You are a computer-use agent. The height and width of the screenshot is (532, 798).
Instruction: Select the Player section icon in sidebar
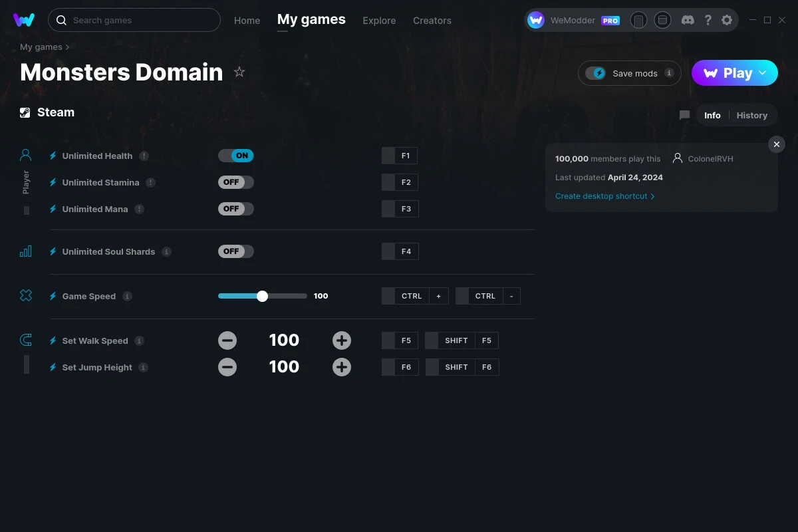click(25, 154)
